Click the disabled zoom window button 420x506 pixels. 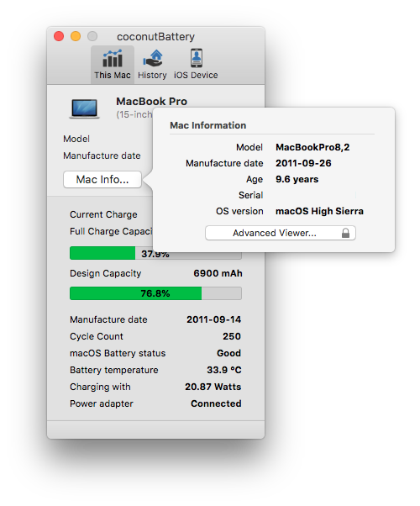click(x=92, y=36)
